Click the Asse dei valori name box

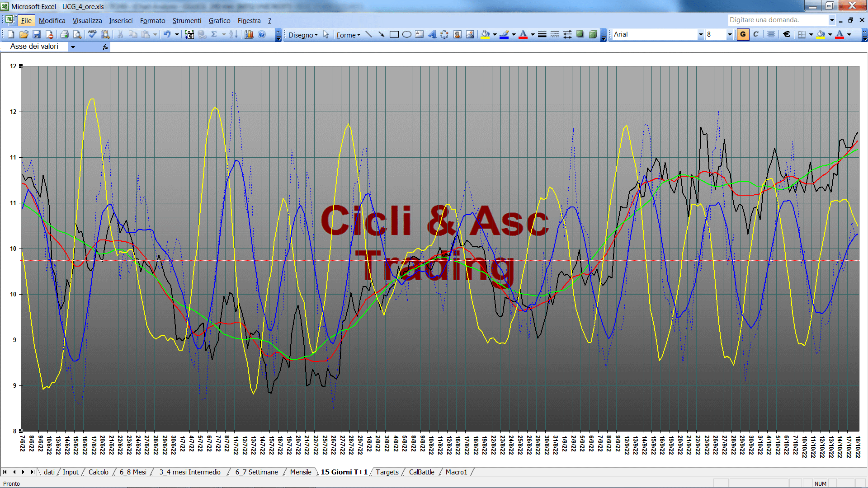point(35,47)
